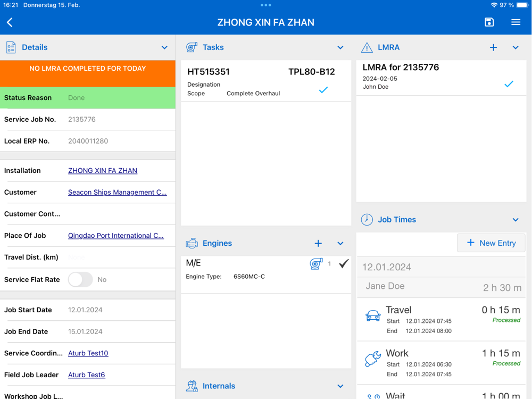Viewport: 532px width, 399px height.
Task: Select Job End Date 15.01.2024
Action: pos(85,331)
